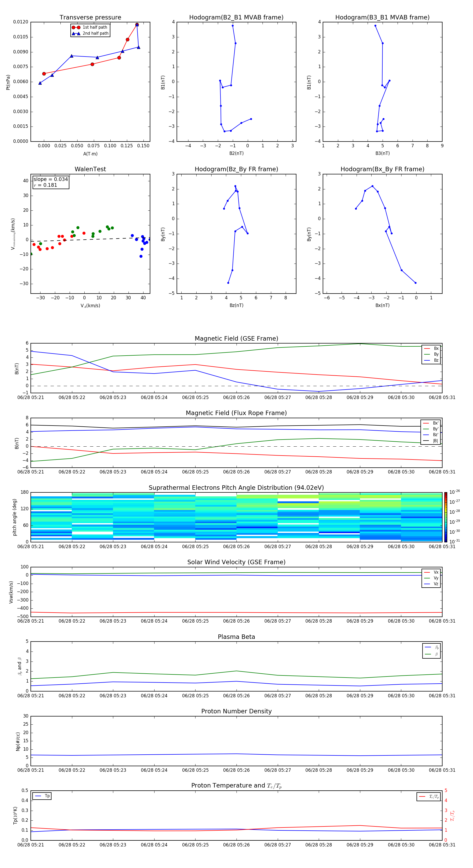This screenshot has height=868, width=473.
Task: Click the "Vsw(km/s)" y-axis label
Action: coord(11,592)
